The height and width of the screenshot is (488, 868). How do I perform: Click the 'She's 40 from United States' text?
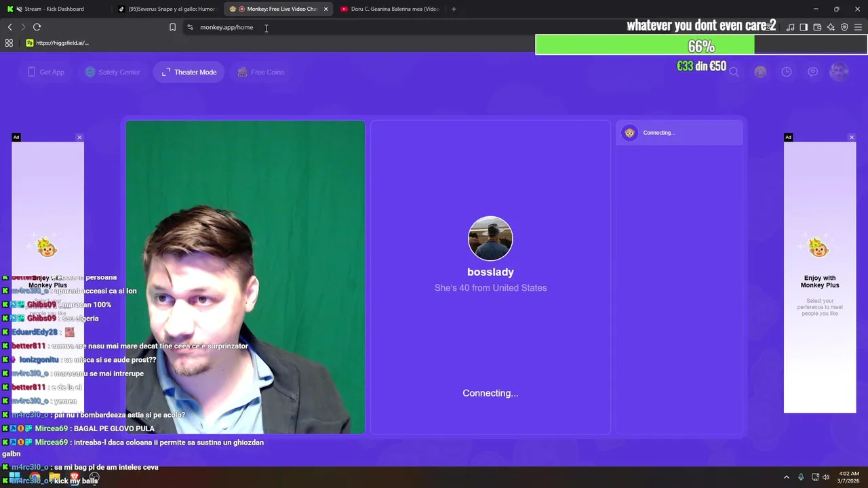490,288
